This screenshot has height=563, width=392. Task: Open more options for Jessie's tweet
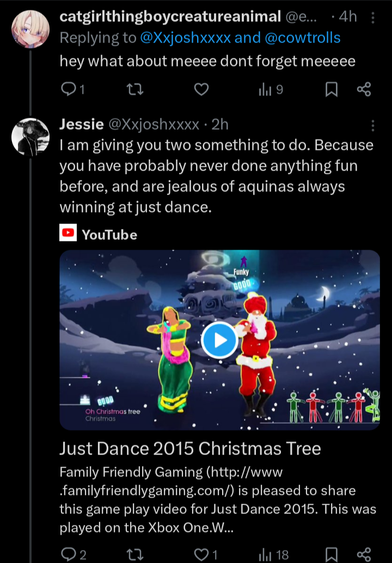pyautogui.click(x=372, y=125)
